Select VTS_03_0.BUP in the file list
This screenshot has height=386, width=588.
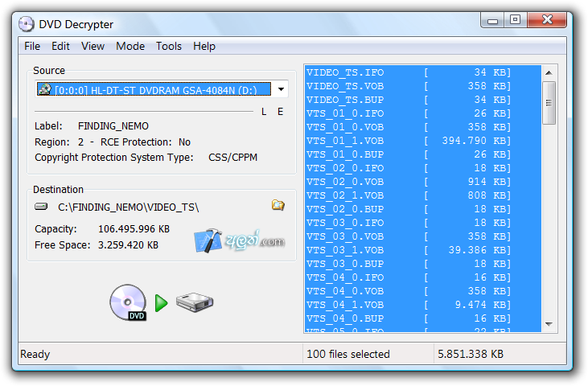(423, 264)
